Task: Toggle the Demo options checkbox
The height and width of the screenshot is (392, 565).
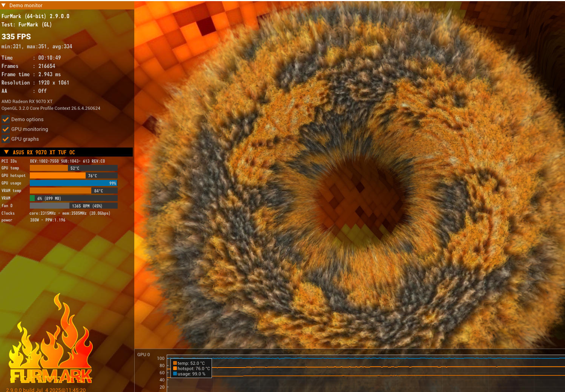Action: pos(6,119)
